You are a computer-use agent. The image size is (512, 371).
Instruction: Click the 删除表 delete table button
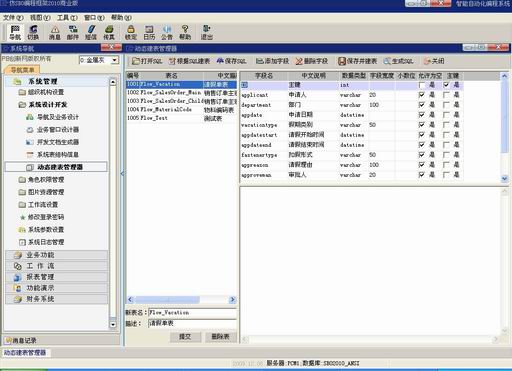[x=220, y=337]
